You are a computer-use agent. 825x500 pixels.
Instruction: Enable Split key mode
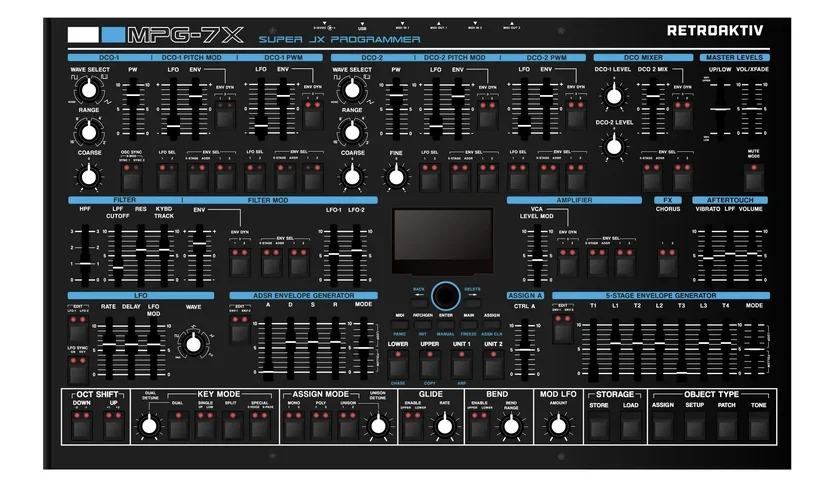click(x=232, y=425)
